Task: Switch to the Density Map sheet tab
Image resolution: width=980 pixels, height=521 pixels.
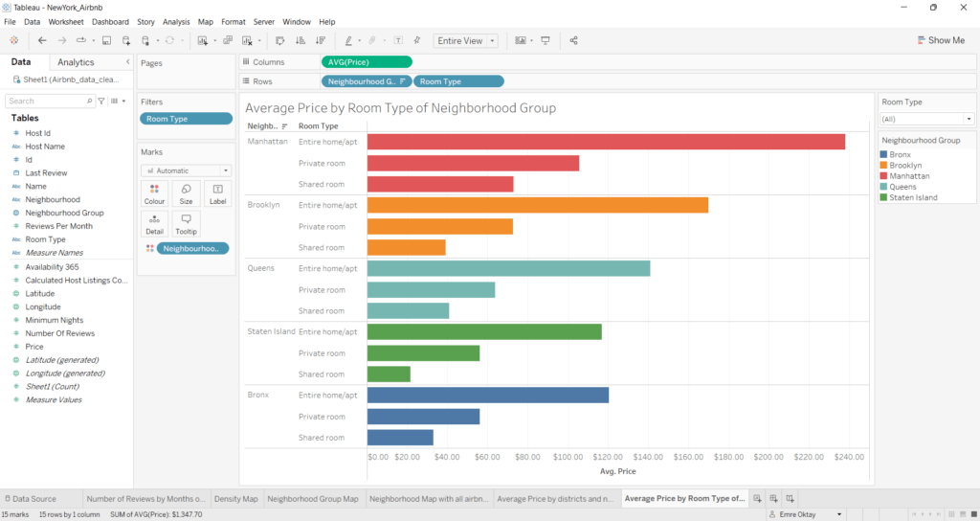Action: [x=235, y=499]
